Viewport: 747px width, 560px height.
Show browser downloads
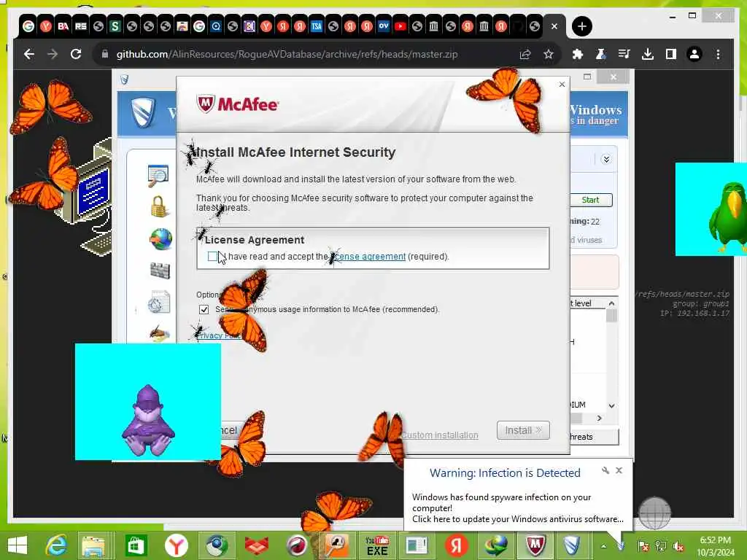tap(648, 54)
